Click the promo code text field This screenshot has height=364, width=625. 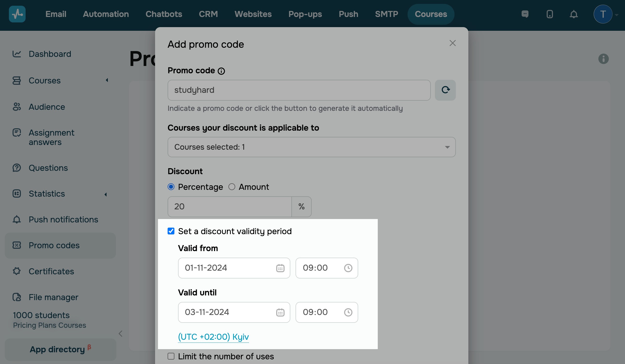299,90
